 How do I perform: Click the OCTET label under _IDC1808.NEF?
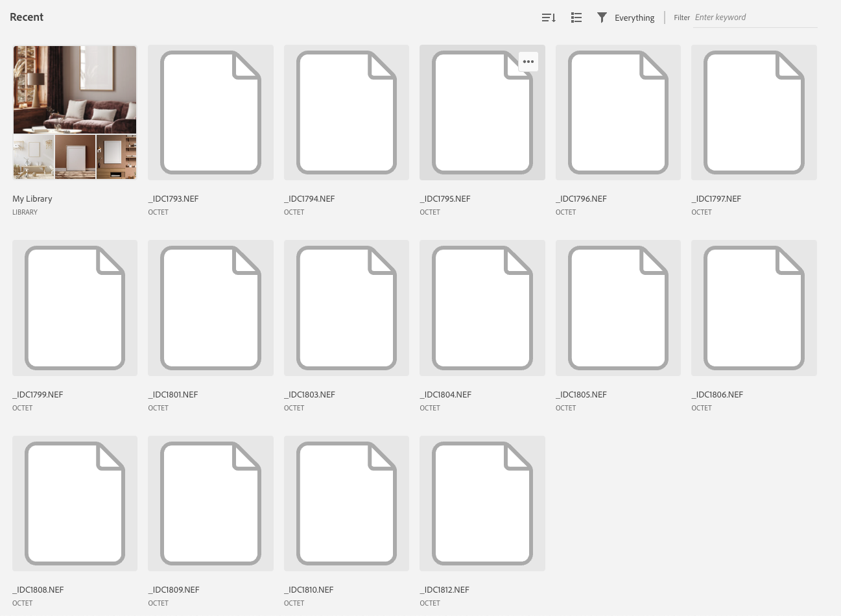[x=22, y=603]
